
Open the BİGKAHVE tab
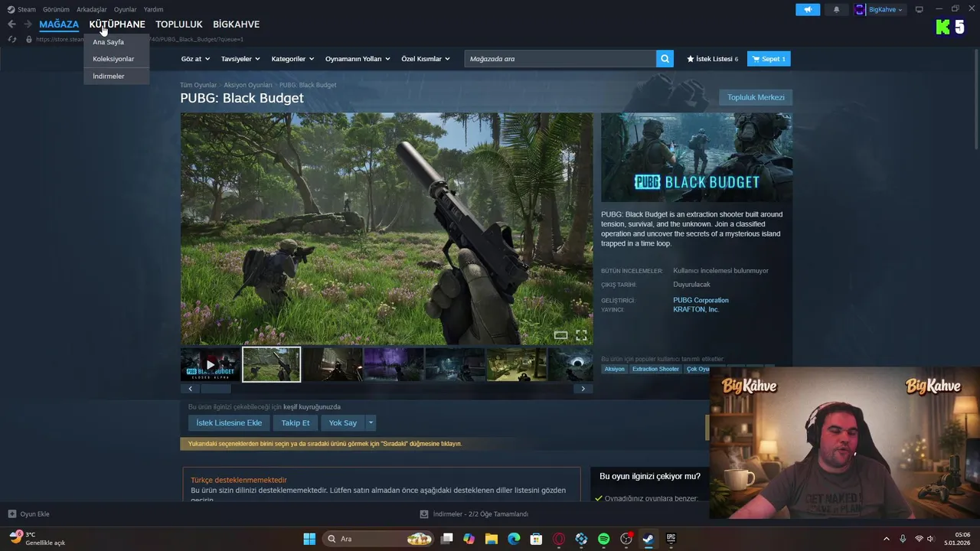click(x=236, y=24)
